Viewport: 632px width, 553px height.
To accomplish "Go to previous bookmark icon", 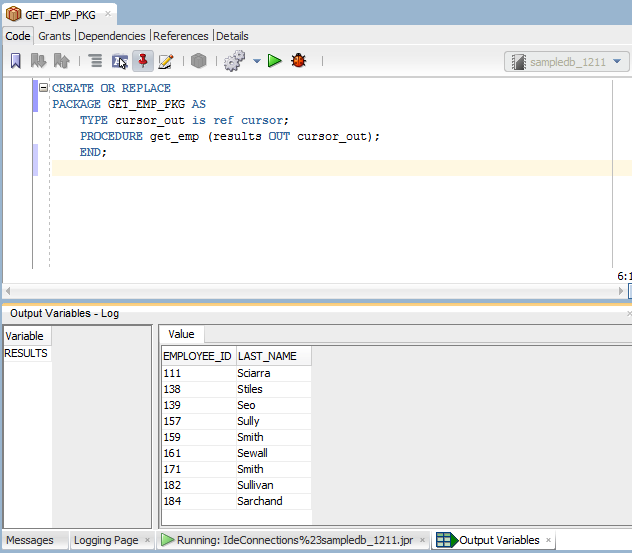I will coord(62,61).
